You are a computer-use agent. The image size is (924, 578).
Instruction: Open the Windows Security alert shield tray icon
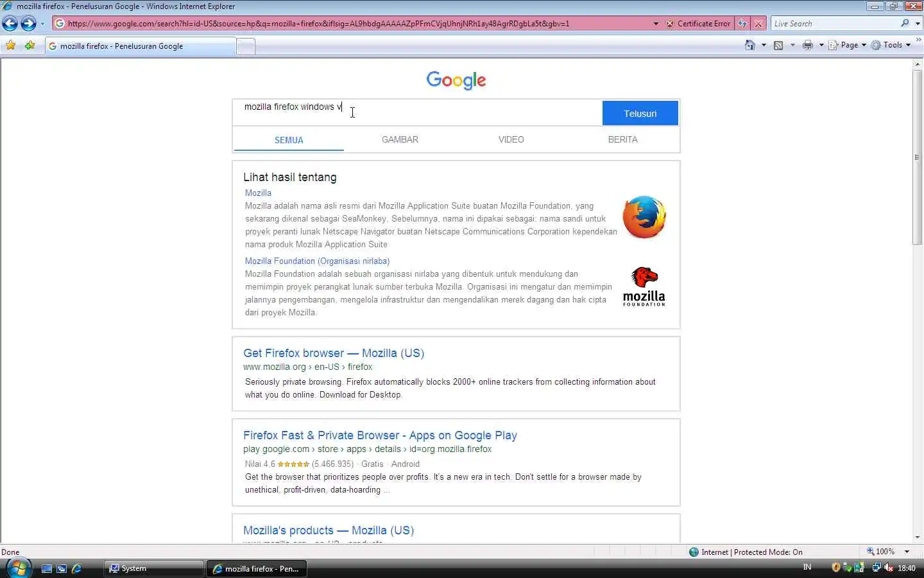click(x=835, y=568)
